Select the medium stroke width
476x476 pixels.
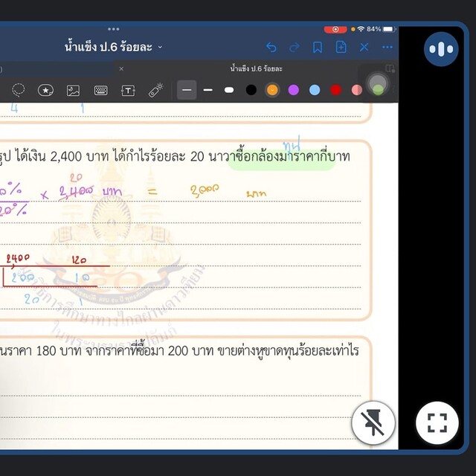click(x=208, y=90)
